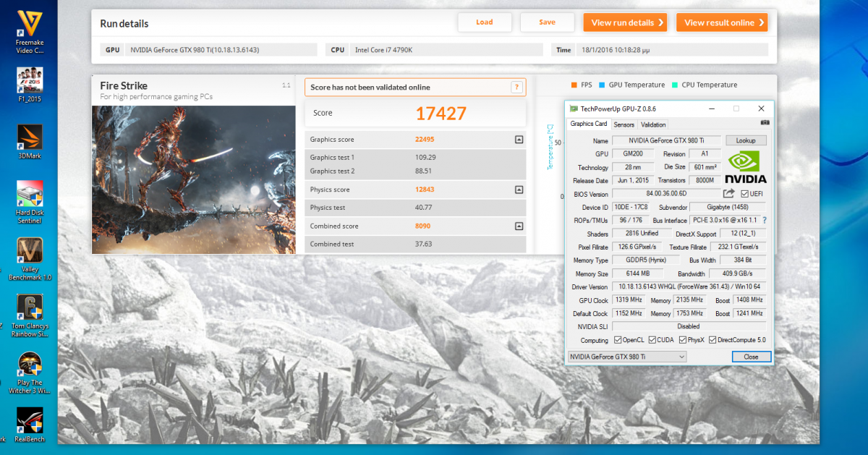Click the GPU Clock 1319 MHz field
The image size is (868, 455).
(x=629, y=300)
